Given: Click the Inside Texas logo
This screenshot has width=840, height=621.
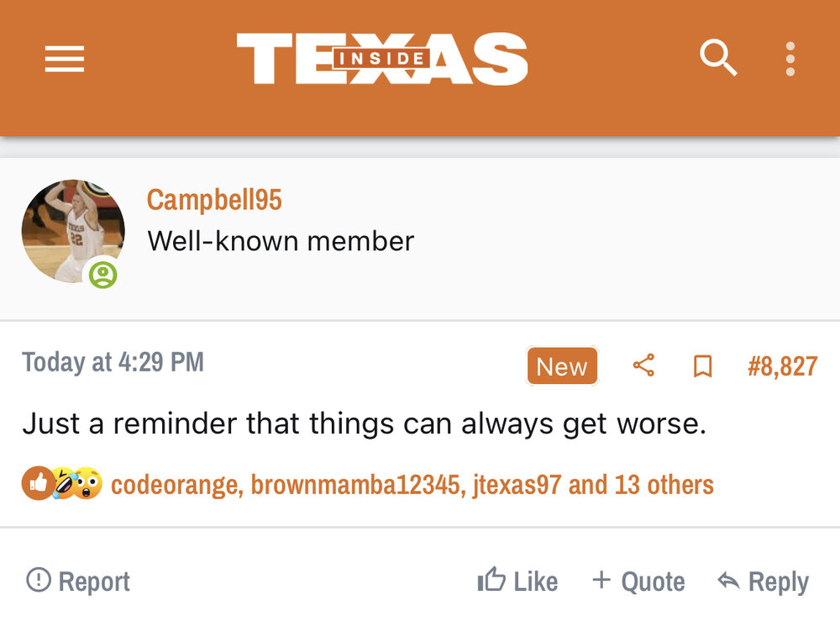Looking at the screenshot, I should [382, 59].
